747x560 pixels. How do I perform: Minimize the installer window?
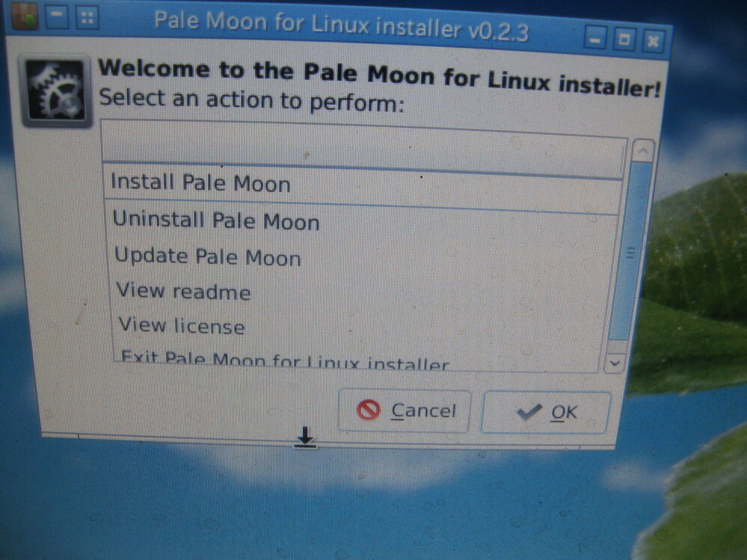pos(595,38)
